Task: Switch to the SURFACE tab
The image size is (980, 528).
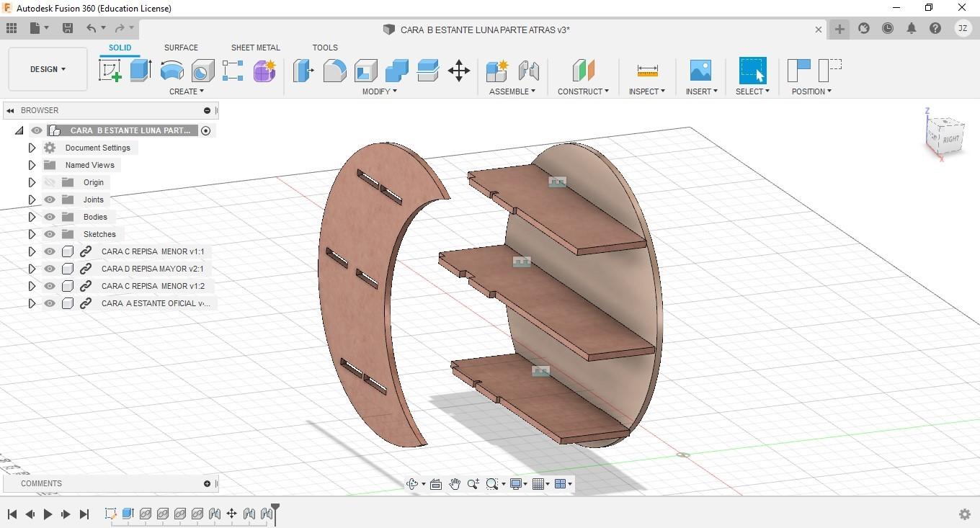Action: [181, 48]
